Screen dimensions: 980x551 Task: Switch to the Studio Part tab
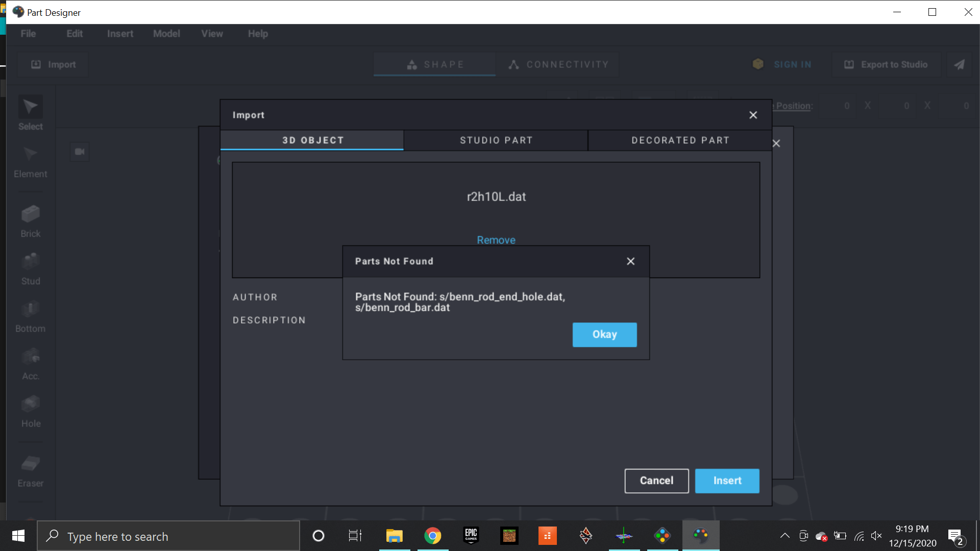coord(496,140)
